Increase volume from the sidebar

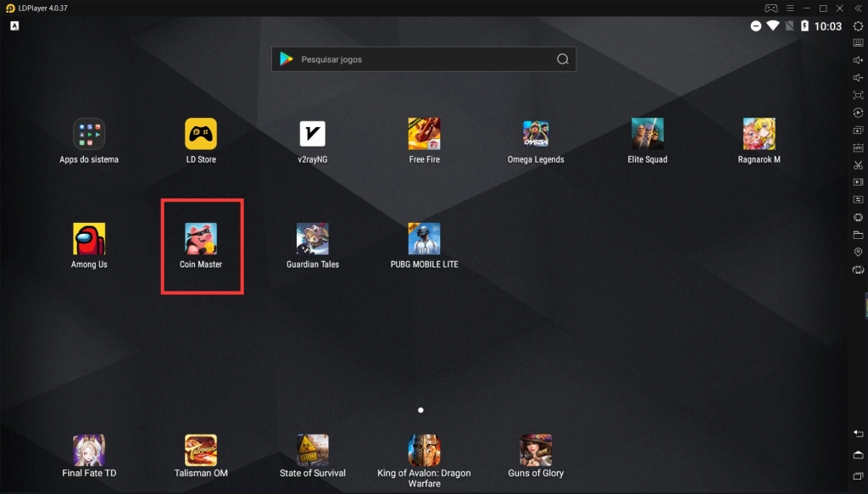coord(858,60)
